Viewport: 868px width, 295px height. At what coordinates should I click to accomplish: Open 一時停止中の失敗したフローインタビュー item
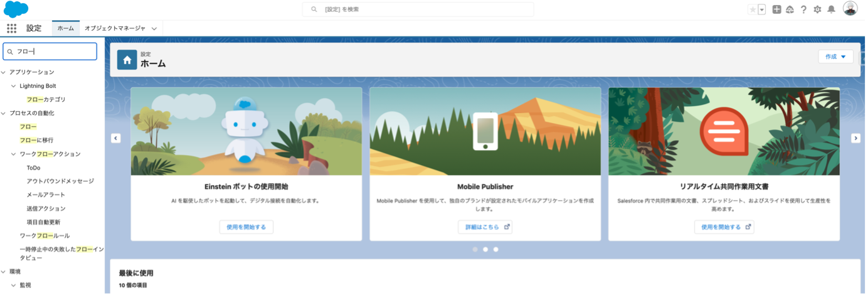coord(61,254)
